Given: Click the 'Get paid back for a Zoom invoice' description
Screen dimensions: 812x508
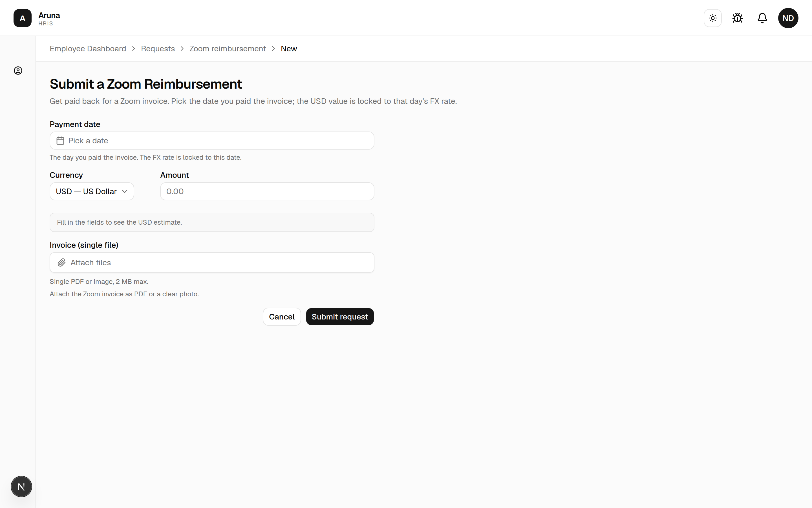Looking at the screenshot, I should 253,101.
